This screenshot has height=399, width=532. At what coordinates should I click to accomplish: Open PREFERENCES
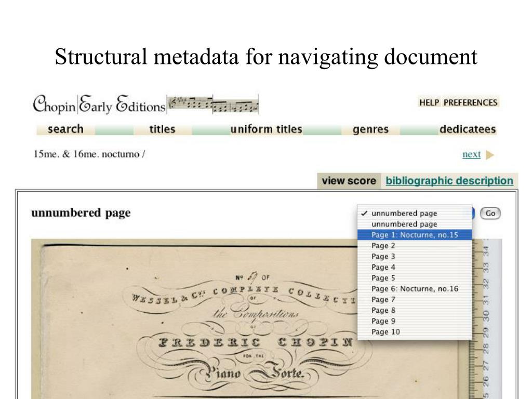(x=470, y=102)
